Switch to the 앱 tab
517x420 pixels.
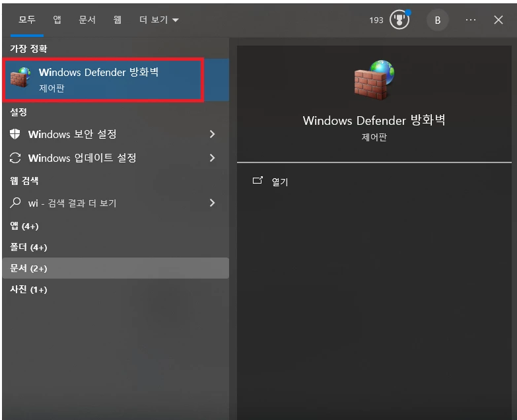click(x=57, y=20)
